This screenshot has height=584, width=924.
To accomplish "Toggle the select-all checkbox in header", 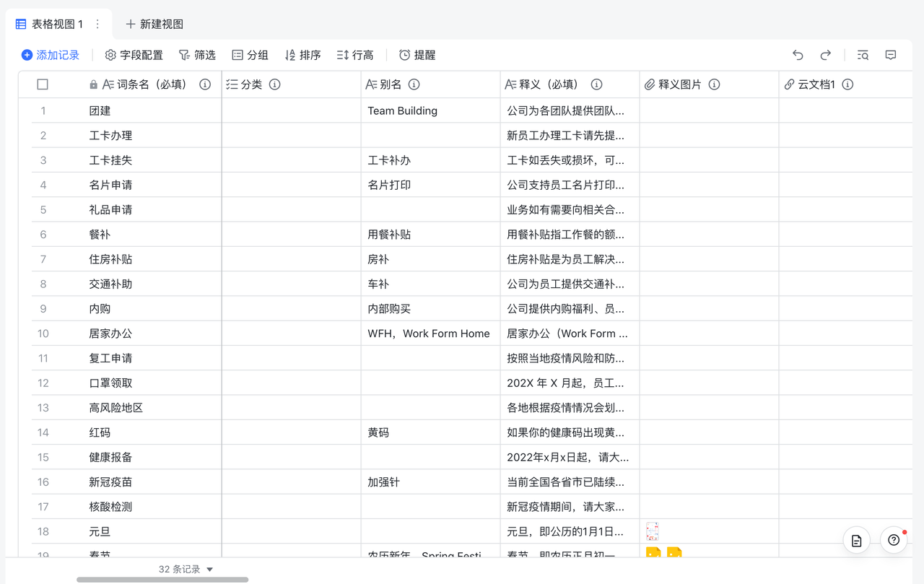I will tap(43, 84).
